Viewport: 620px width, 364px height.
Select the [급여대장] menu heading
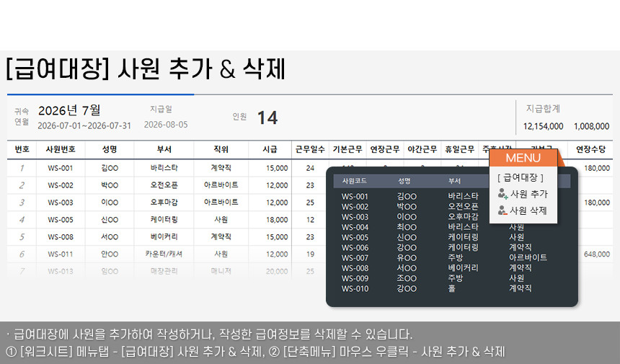click(x=521, y=177)
